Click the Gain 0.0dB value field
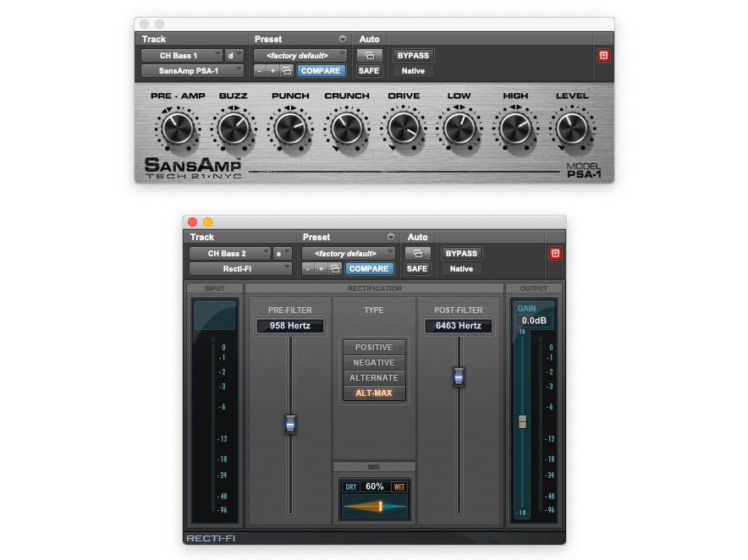 pos(534,321)
